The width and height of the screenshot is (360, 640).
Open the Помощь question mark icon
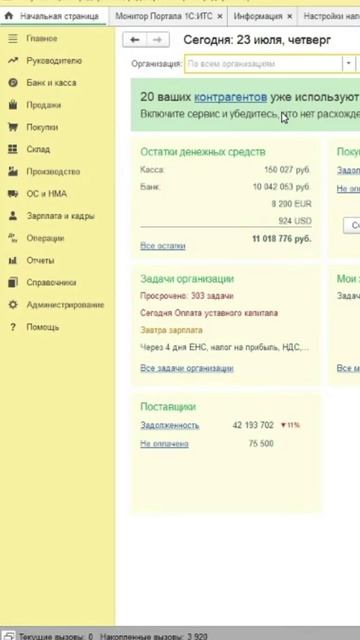coord(13,327)
